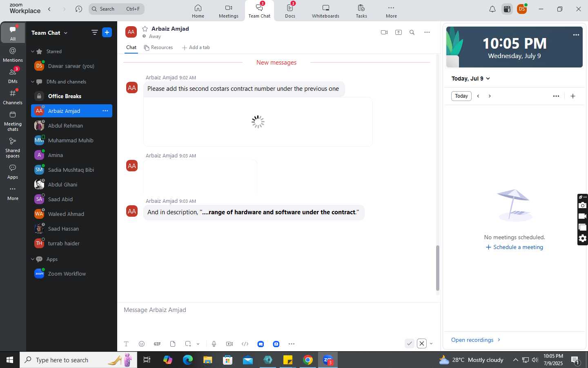This screenshot has height=368, width=588.
Task: Open Meeting chats in sidebar
Action: tap(13, 121)
